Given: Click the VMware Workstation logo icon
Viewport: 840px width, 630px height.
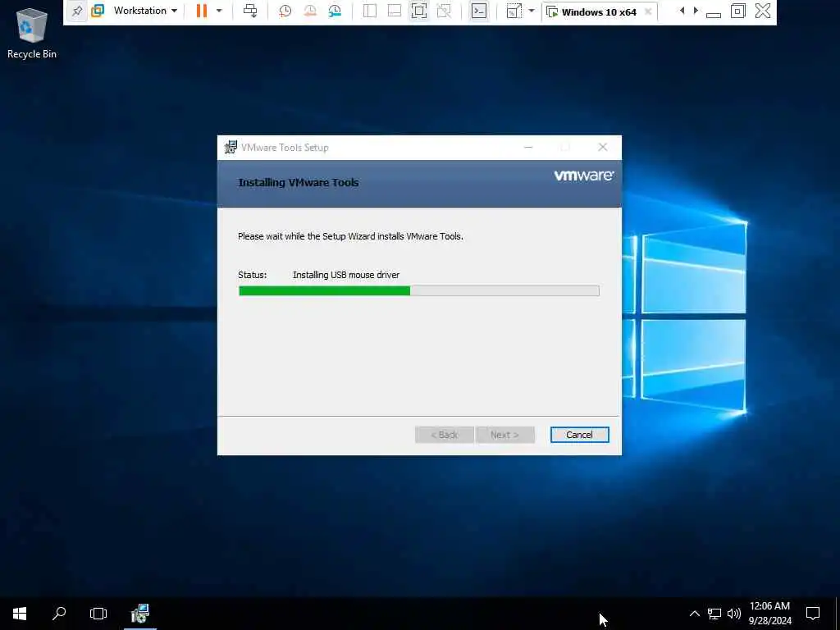Looking at the screenshot, I should pos(98,11).
